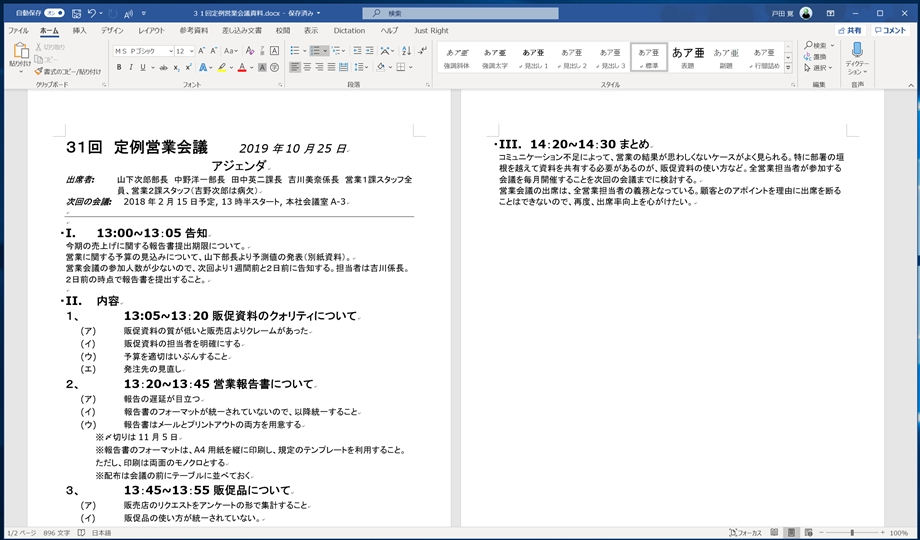The width and height of the screenshot is (920, 540).
Task: Apply superscript (x²) formatting
Action: click(188, 68)
